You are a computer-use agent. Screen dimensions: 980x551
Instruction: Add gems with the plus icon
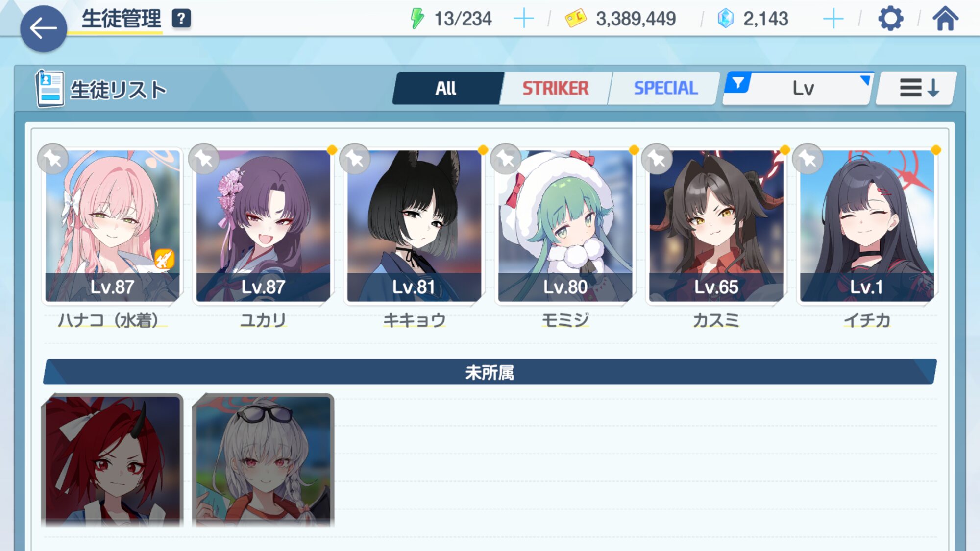click(833, 19)
